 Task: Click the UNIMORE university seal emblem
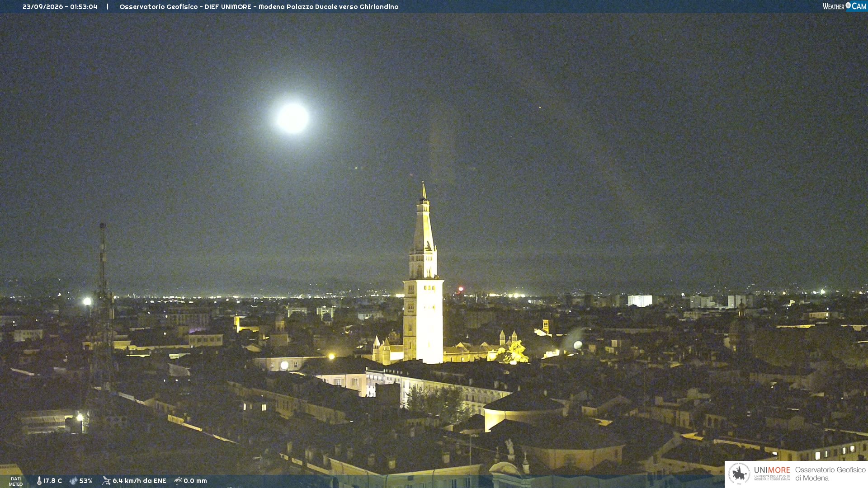pyautogui.click(x=739, y=474)
